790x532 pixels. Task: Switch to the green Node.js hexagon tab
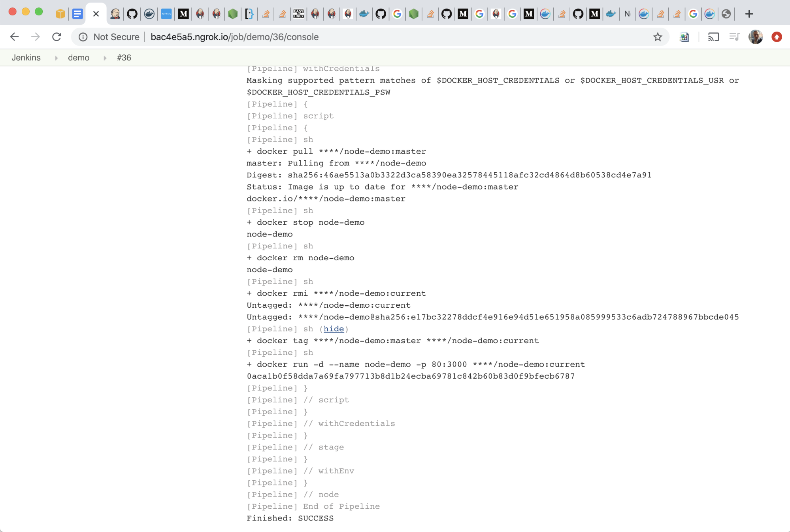[x=233, y=14]
